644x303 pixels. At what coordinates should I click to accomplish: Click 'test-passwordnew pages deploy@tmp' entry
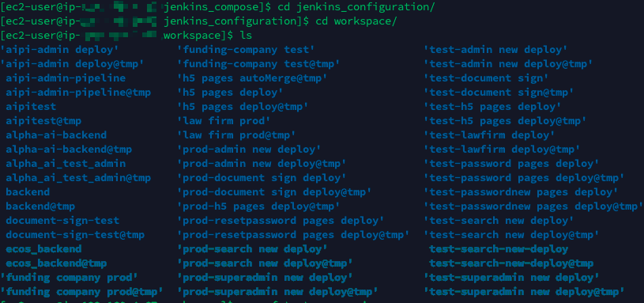pyautogui.click(x=533, y=206)
